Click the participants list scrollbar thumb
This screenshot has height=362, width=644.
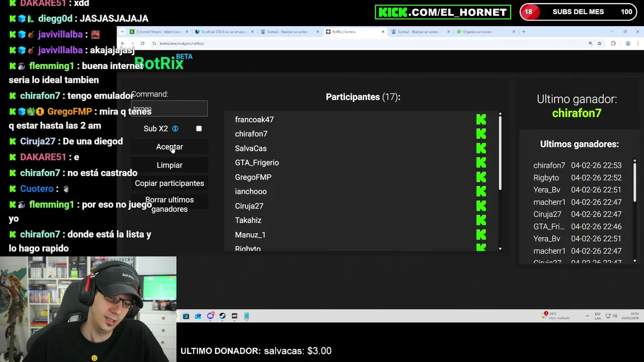point(500,153)
